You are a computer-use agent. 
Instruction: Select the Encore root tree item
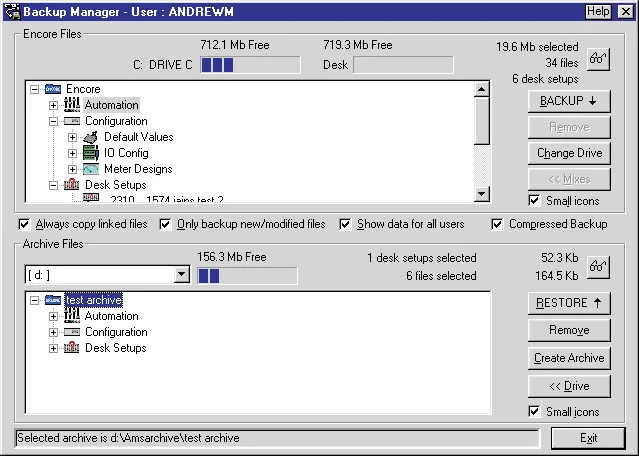(x=83, y=89)
